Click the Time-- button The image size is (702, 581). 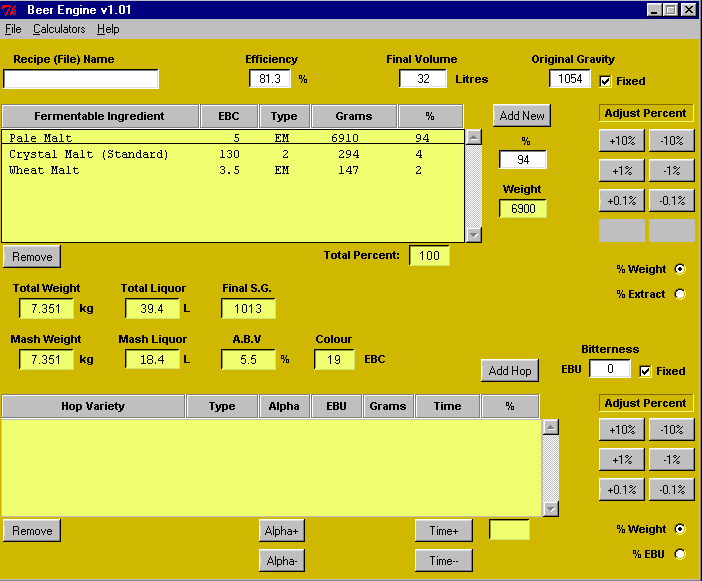(x=444, y=560)
